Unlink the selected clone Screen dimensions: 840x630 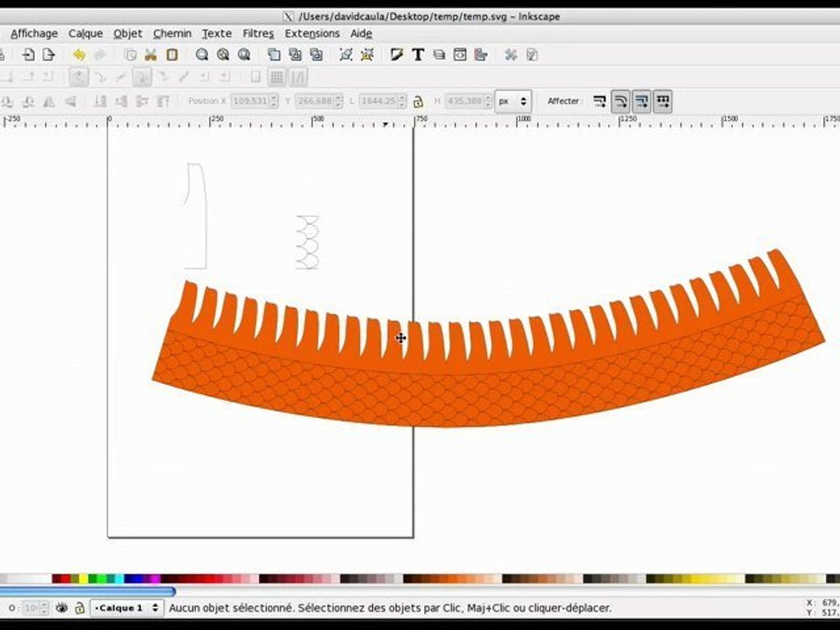pos(316,54)
